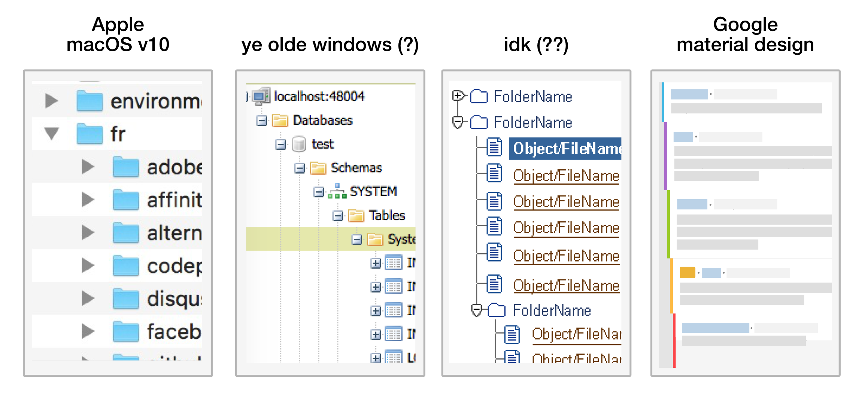Screen dimensions: 868x400
Task: Select the affinit row name
Action: (174, 200)
